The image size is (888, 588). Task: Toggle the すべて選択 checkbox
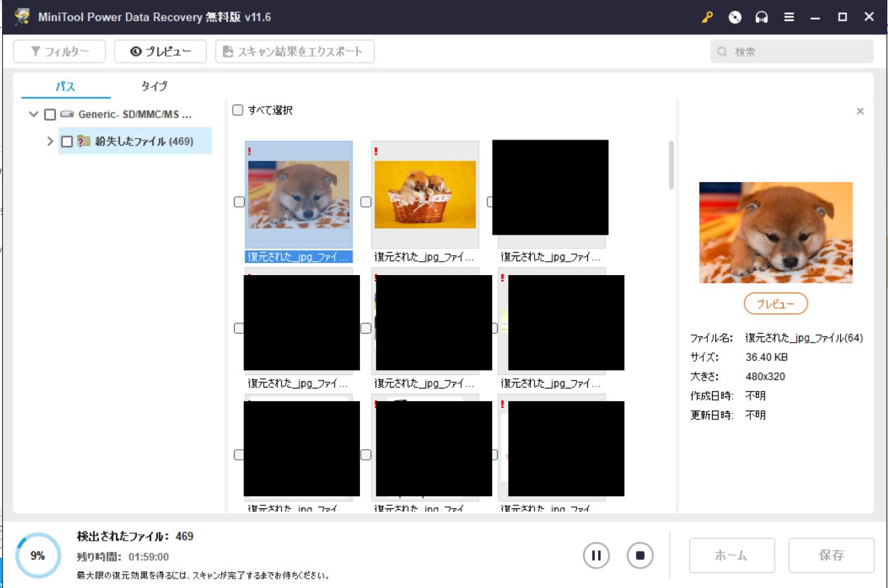click(237, 110)
